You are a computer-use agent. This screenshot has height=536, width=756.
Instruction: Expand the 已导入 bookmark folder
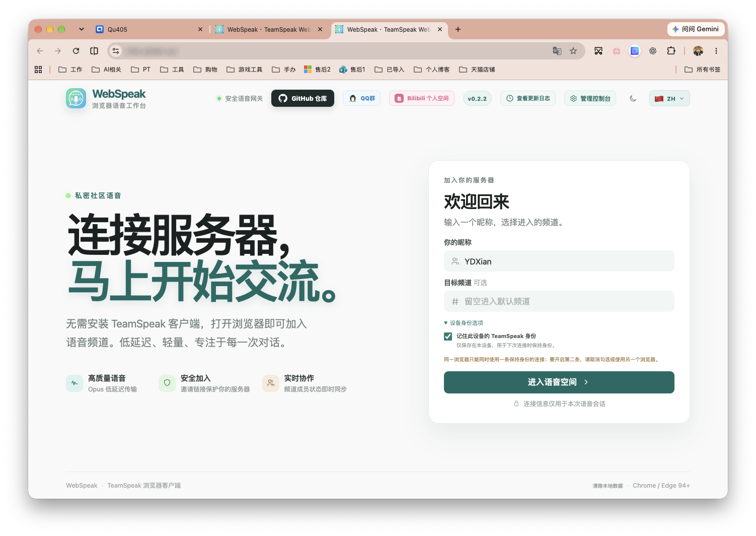coord(390,70)
